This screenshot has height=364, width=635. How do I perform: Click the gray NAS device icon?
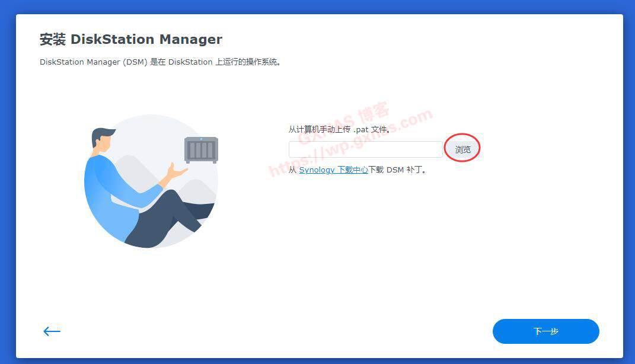coord(201,150)
